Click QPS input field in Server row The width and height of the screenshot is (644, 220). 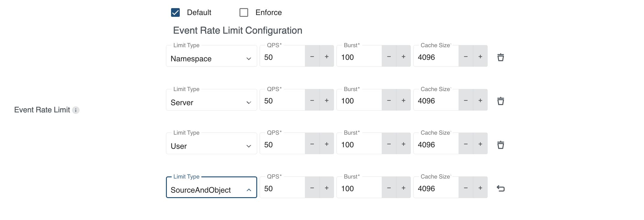(x=282, y=101)
